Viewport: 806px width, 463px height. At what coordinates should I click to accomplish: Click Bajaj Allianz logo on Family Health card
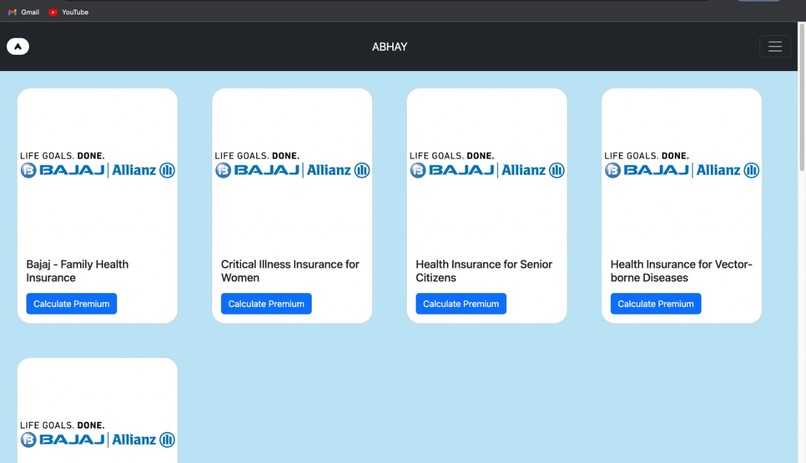(x=98, y=165)
